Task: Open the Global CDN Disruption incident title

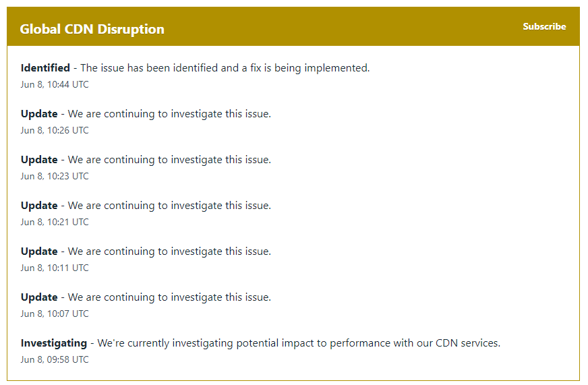Action: coord(92,29)
